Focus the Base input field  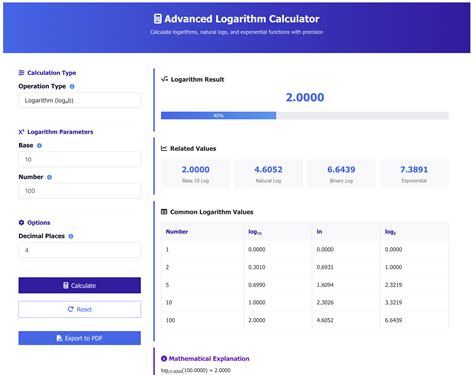(x=80, y=159)
